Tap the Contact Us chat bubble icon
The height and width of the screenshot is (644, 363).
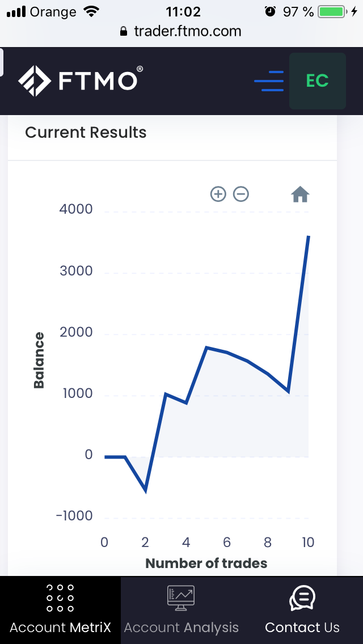[302, 598]
